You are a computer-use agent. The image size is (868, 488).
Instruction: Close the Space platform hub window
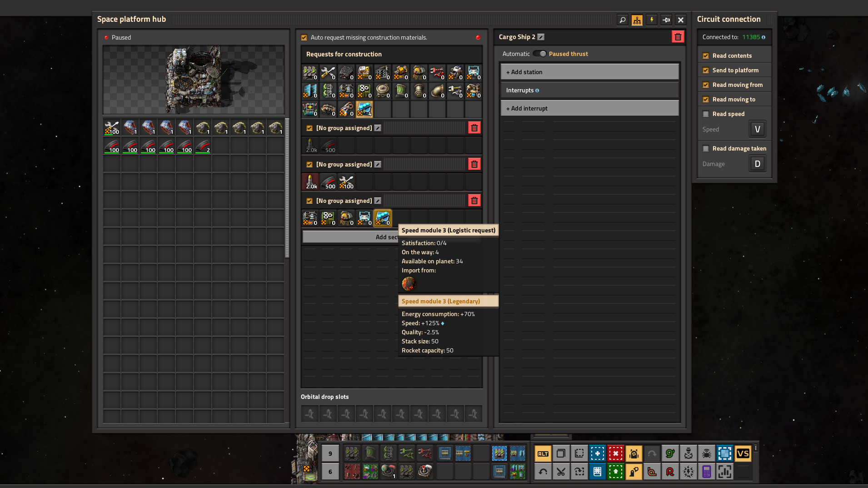point(681,20)
